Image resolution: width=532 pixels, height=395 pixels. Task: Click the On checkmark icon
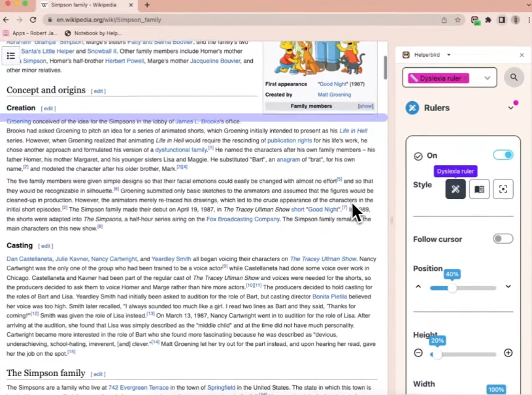click(x=418, y=156)
